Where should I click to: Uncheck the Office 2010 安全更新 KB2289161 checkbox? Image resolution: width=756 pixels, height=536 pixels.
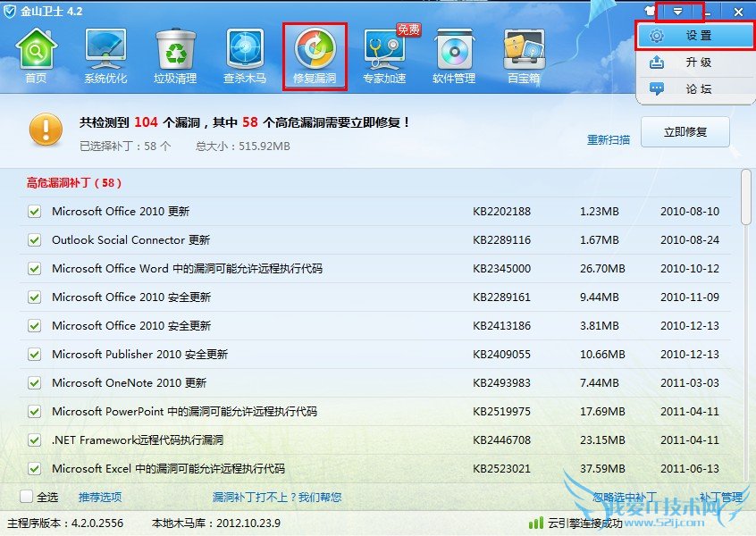(34, 297)
